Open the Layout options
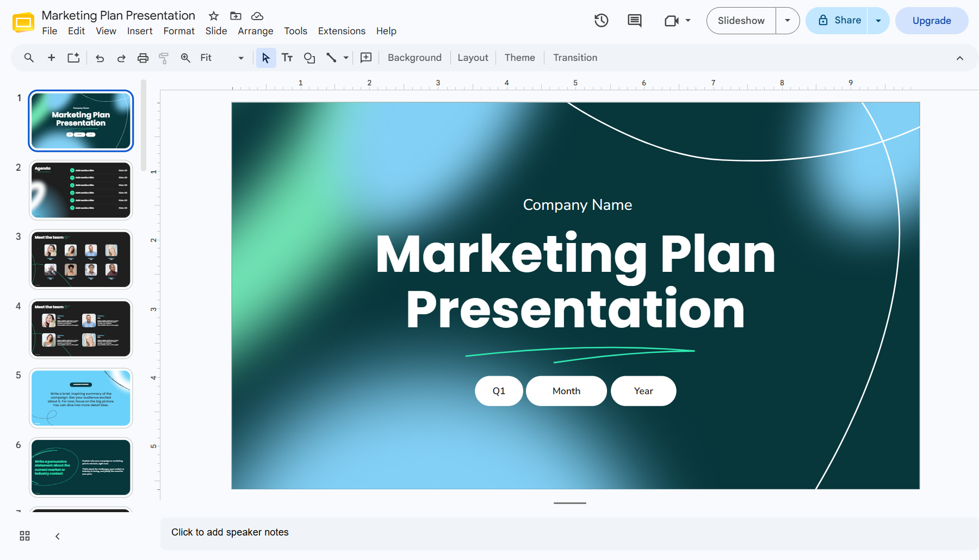 tap(473, 58)
